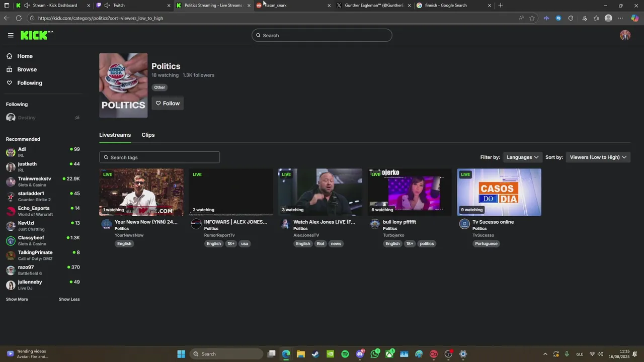Switch to finnish - Google Search tab
Viewport: 644px width, 362px height.
point(454,6)
